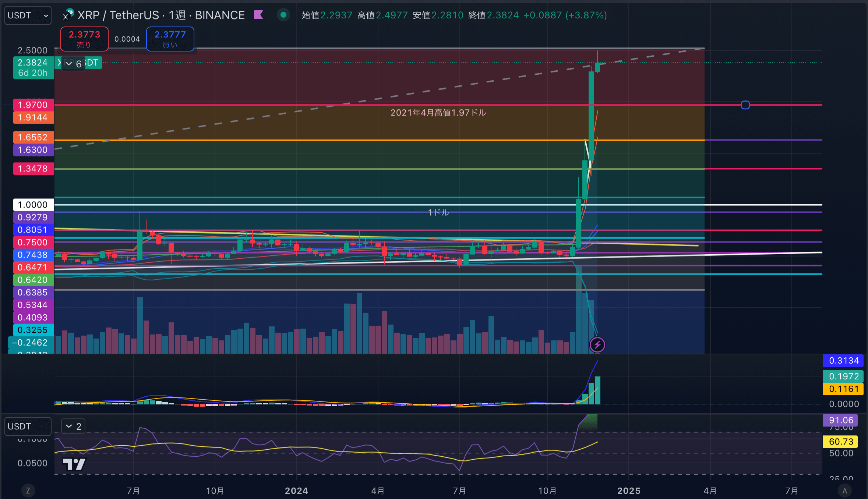Click the 60.73 yellow RSI average label
This screenshot has width=868, height=499.
(x=841, y=442)
